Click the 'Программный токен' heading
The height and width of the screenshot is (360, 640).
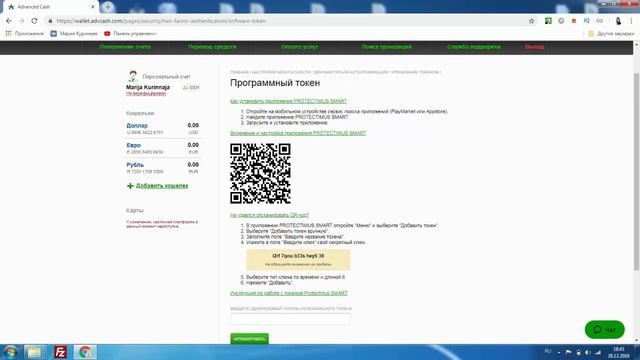[275, 83]
